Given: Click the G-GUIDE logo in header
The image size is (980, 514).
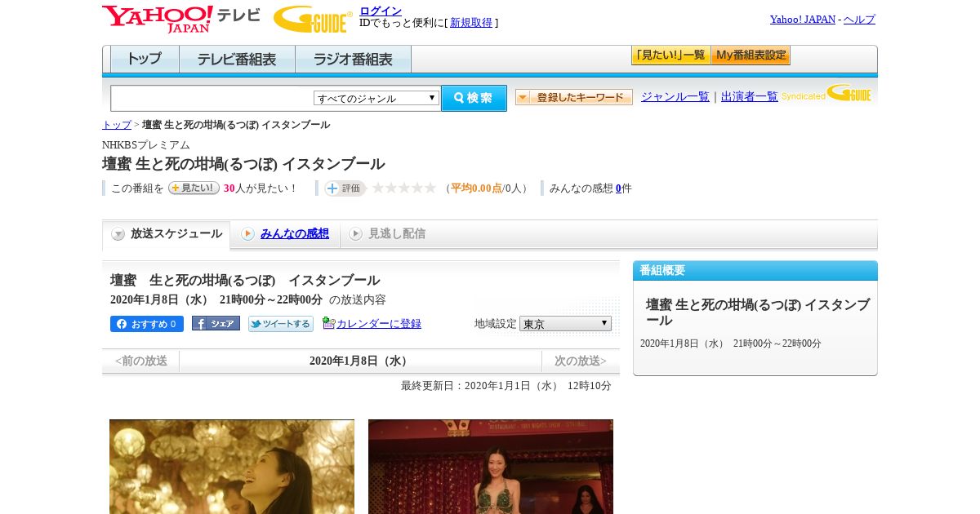Looking at the screenshot, I should click(313, 19).
